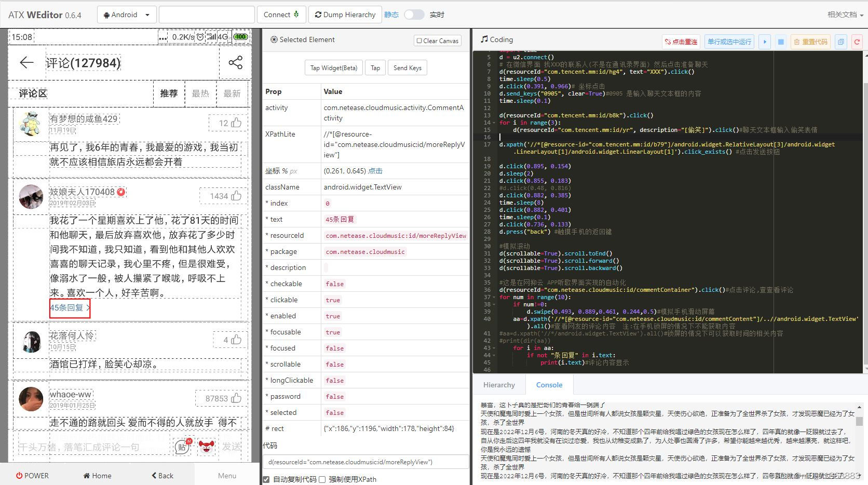Open the Console tab

pyautogui.click(x=549, y=385)
